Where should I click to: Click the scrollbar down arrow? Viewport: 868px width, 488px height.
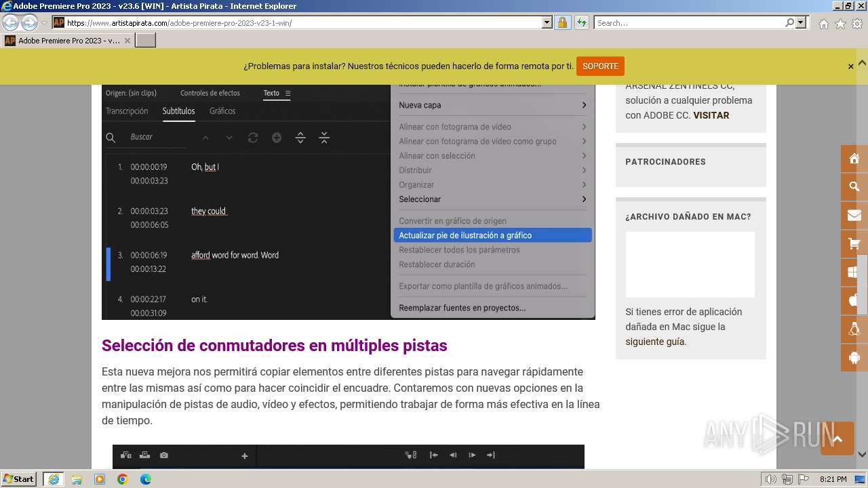(x=863, y=455)
